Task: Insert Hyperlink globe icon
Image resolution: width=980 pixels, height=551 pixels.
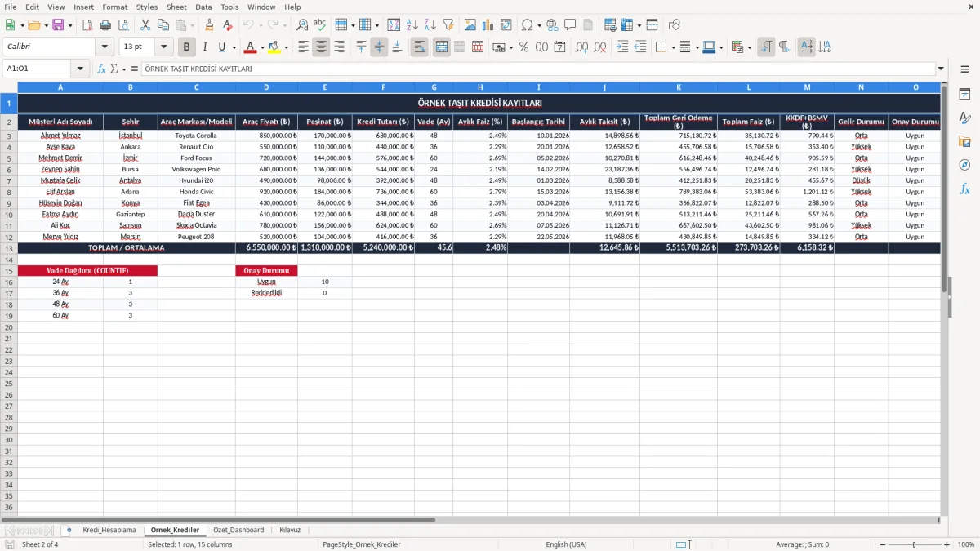Action: coord(552,25)
